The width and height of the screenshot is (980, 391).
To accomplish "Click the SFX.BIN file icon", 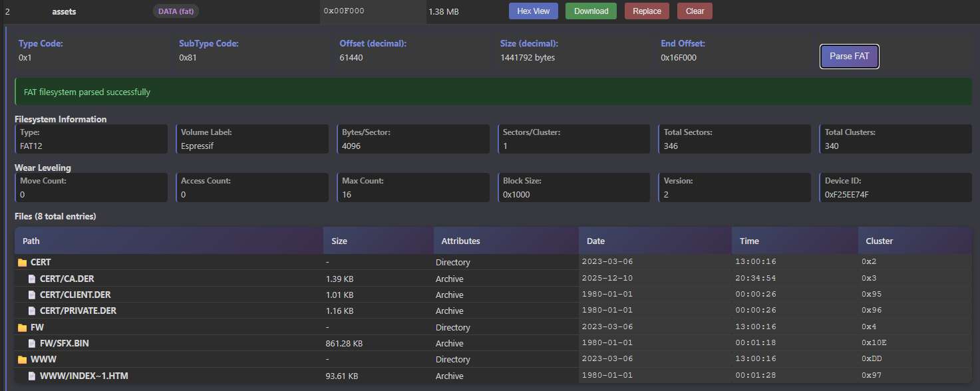I will pos(32,344).
